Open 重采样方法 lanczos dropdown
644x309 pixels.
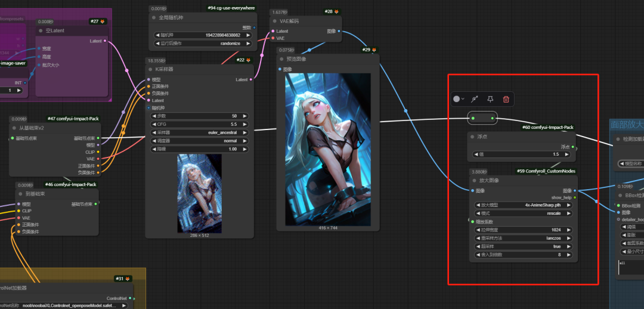coord(524,238)
